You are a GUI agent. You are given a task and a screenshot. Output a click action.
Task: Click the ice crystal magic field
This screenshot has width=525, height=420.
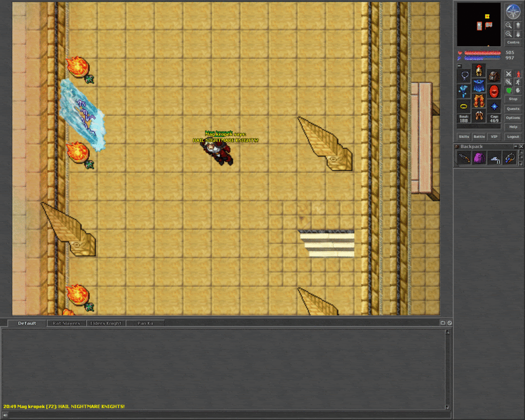pyautogui.click(x=82, y=115)
